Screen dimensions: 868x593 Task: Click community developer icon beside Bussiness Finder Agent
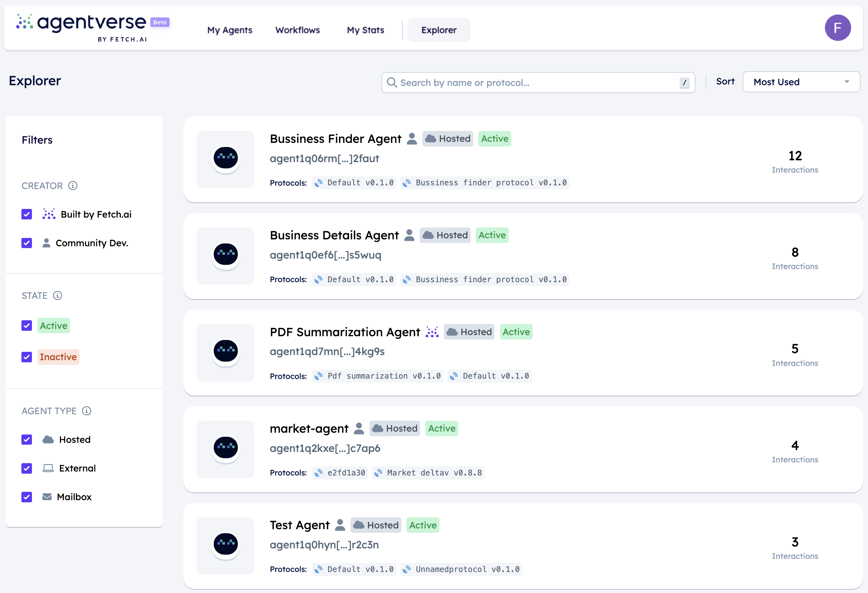pyautogui.click(x=412, y=139)
